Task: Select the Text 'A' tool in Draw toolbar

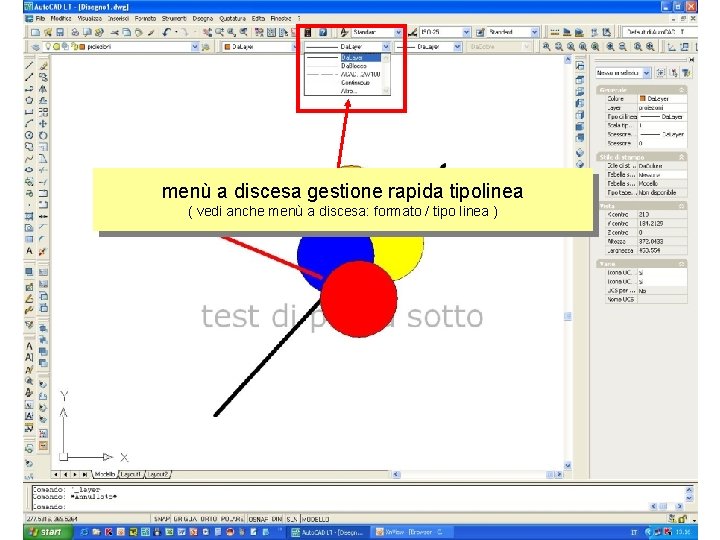Action: coord(29,251)
